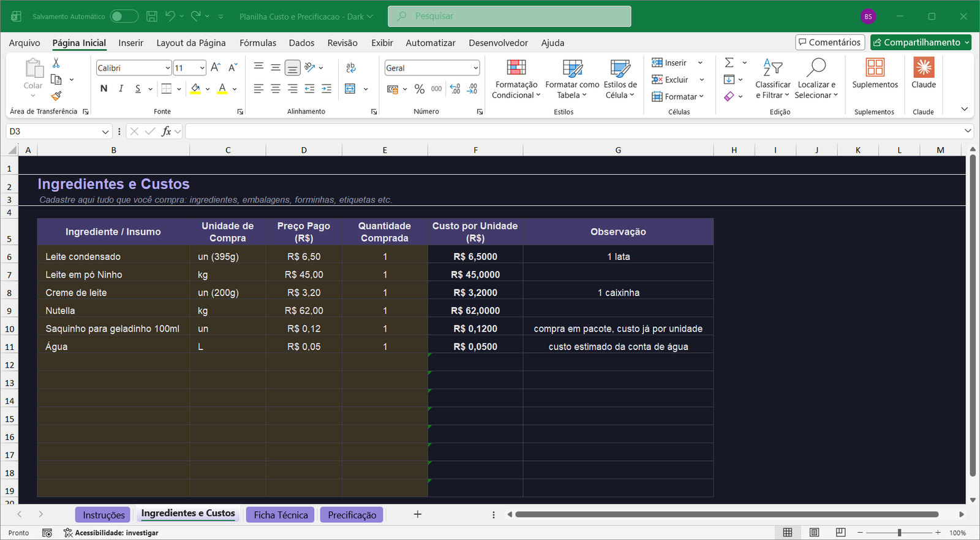Click the zoom slider handle
This screenshot has width=980, height=540.
(x=899, y=533)
